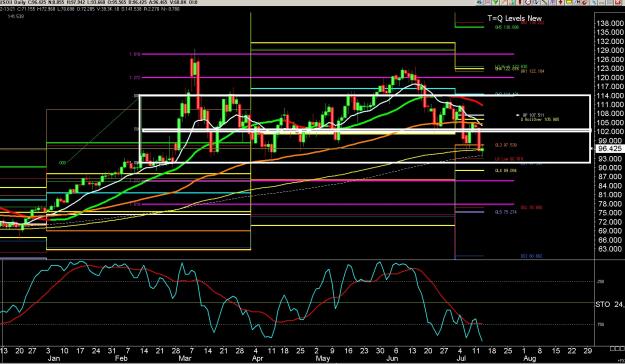
Task: Click the 63.000 price axis label
Action: pyautogui.click(x=610, y=249)
